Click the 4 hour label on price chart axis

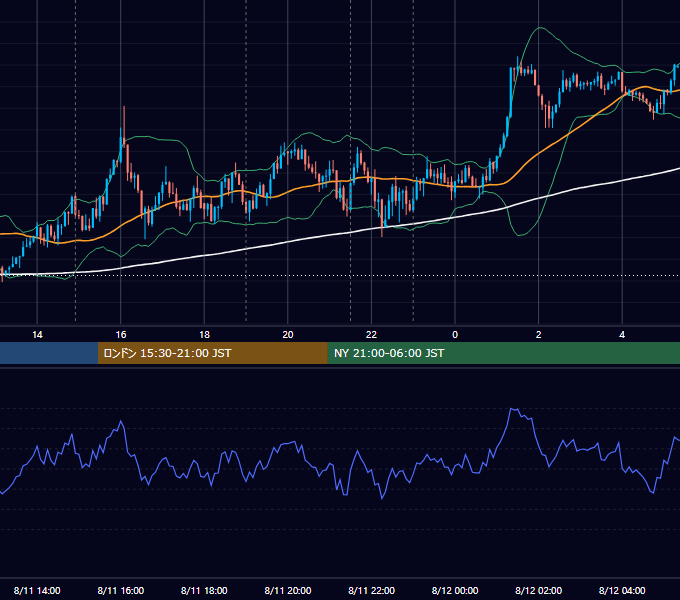622,335
